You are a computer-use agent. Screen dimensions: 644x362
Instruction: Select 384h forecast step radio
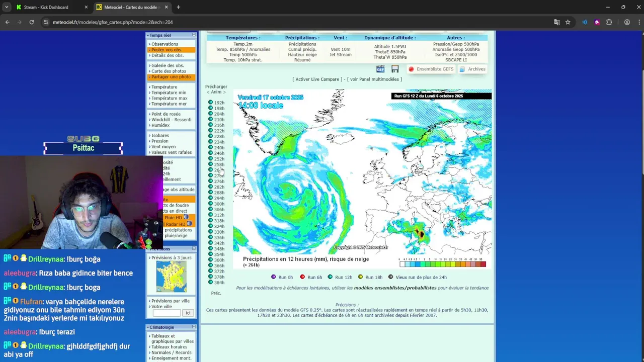tap(210, 283)
